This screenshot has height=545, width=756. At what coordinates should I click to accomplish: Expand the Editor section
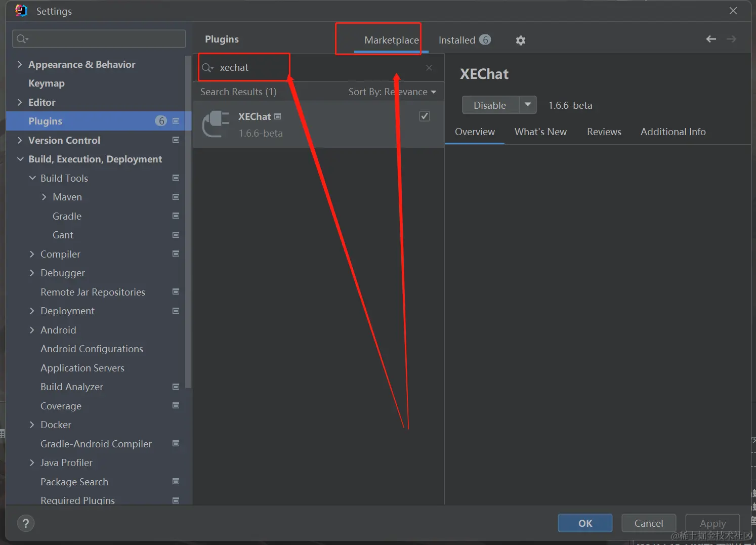[20, 102]
